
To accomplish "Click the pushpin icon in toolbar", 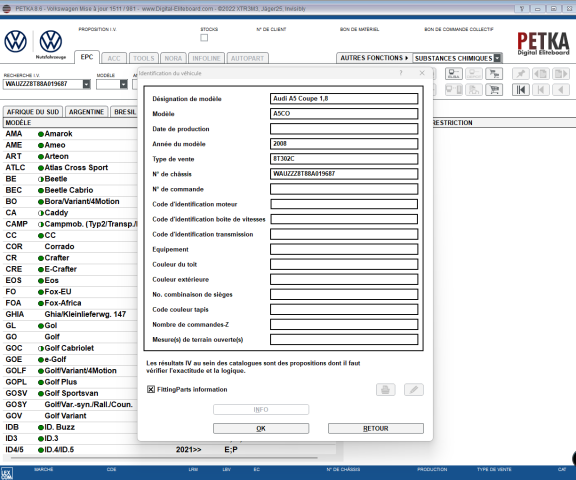I will 521,74.
